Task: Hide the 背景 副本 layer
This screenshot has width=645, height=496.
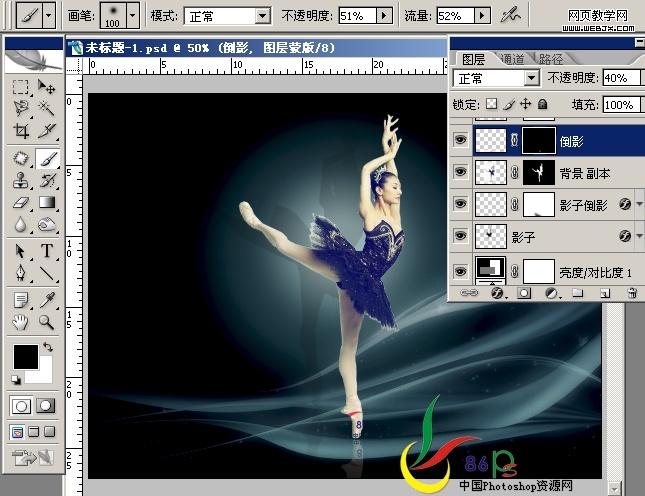Action: [460, 171]
